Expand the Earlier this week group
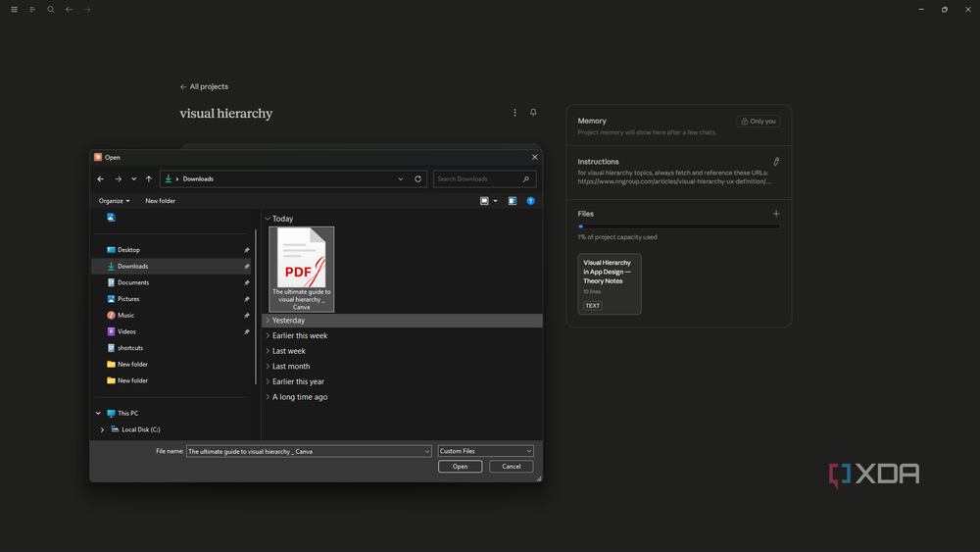This screenshot has width=980, height=552. tap(268, 335)
